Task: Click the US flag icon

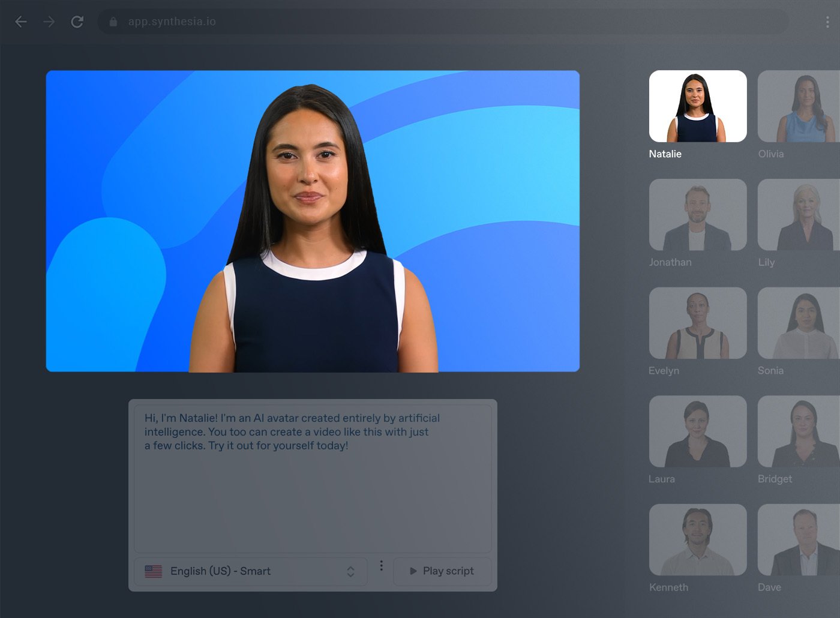Action: [x=154, y=571]
